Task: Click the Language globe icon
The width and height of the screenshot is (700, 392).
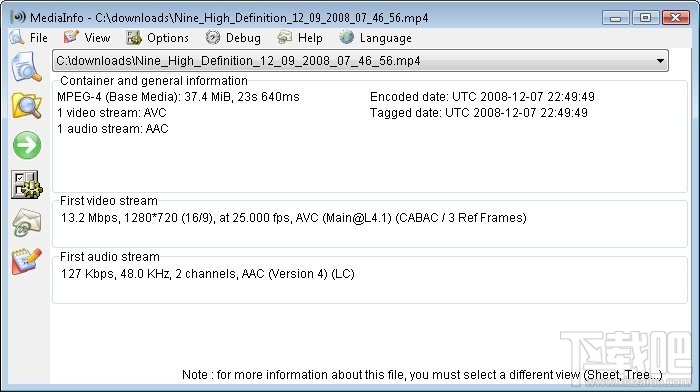Action: (x=346, y=37)
